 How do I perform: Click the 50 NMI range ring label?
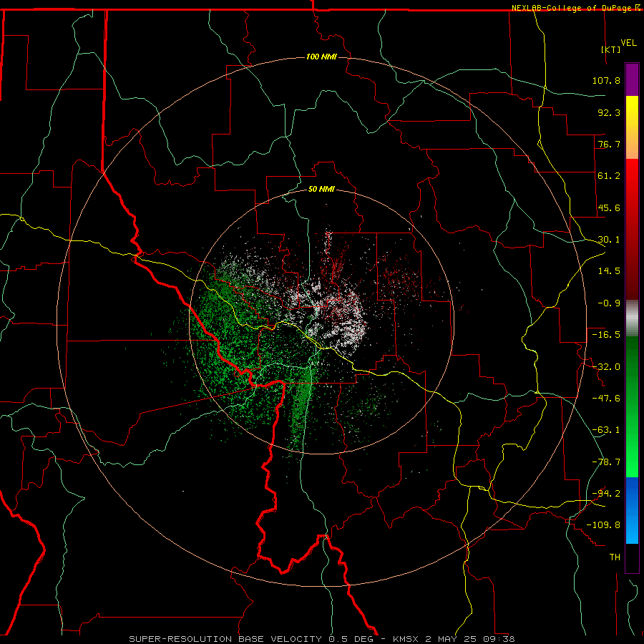coord(321,190)
